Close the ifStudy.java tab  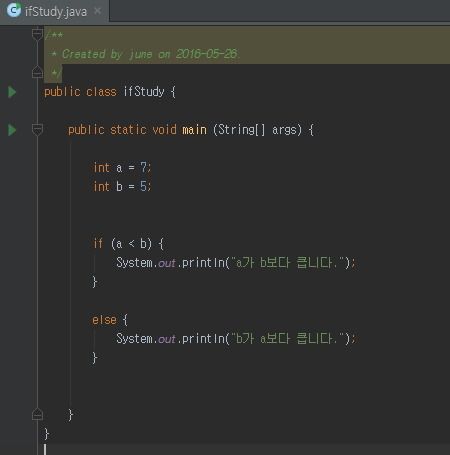[x=97, y=11]
